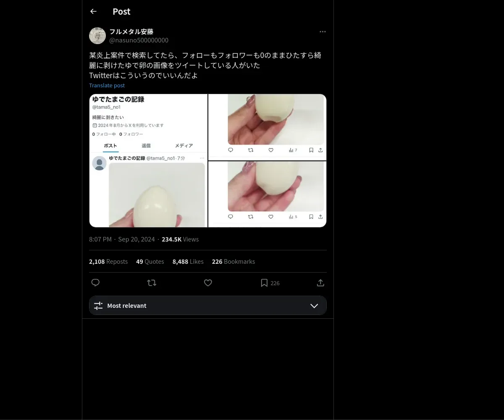Click Translate post link
The height and width of the screenshot is (420, 504).
pos(107,85)
